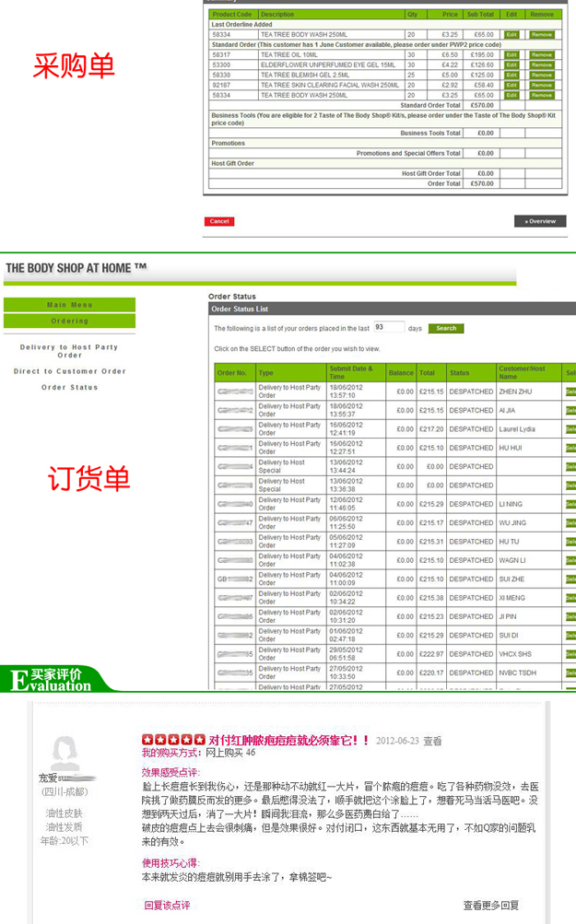Viewport: 576px width, 924px height.
Task: Remove TEA TREE SKIN CLEARING FACIAL WASH
Action: click(542, 85)
